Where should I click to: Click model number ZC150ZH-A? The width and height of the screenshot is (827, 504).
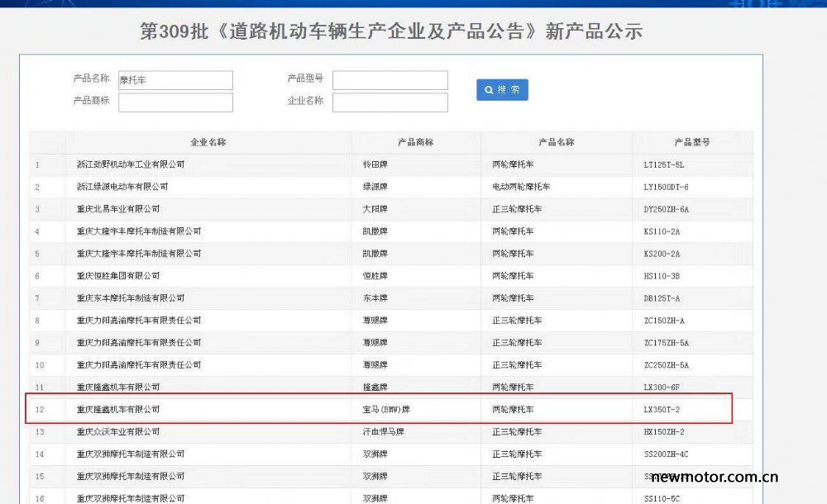pyautogui.click(x=664, y=321)
